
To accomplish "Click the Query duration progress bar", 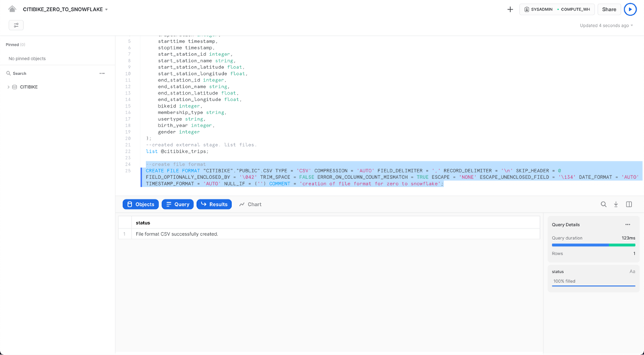I will (x=593, y=245).
